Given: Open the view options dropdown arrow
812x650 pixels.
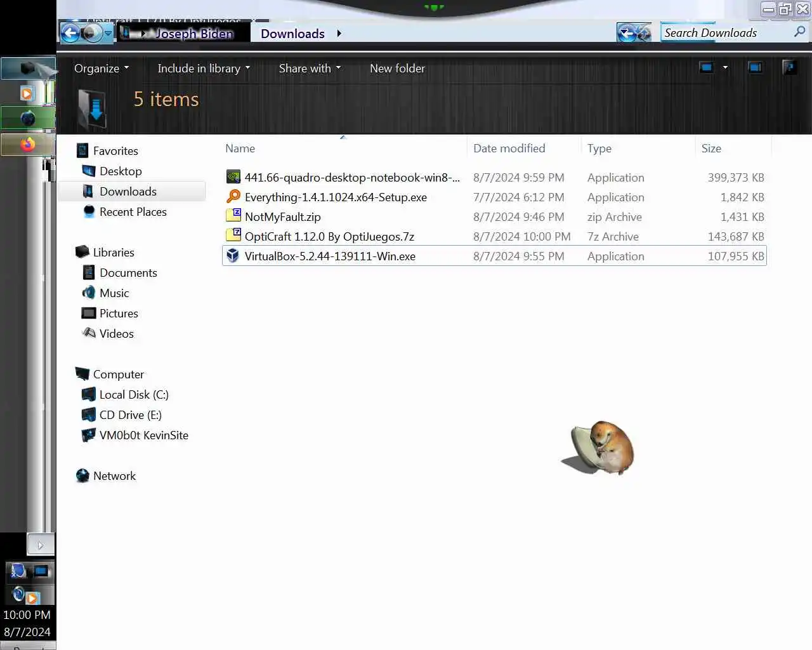Looking at the screenshot, I should [x=725, y=67].
